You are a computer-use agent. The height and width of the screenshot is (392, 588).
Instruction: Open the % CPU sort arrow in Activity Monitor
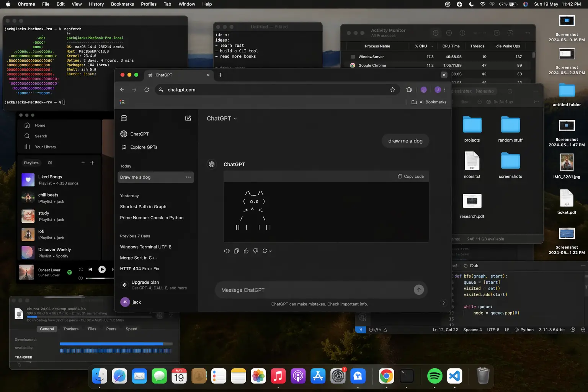click(x=432, y=46)
